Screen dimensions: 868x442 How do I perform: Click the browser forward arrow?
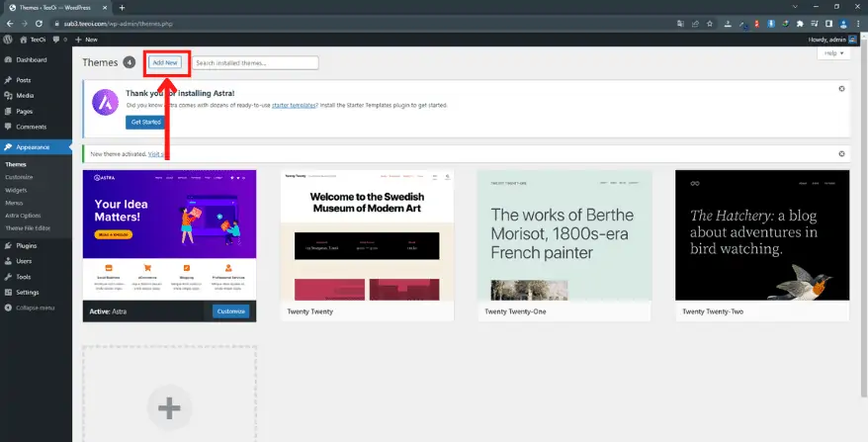tap(25, 24)
